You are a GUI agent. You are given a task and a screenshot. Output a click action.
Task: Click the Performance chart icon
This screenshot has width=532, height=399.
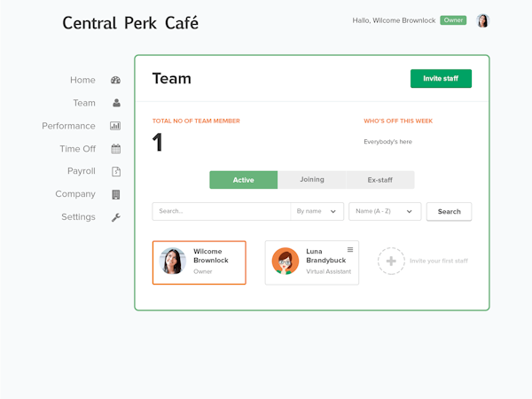point(115,126)
